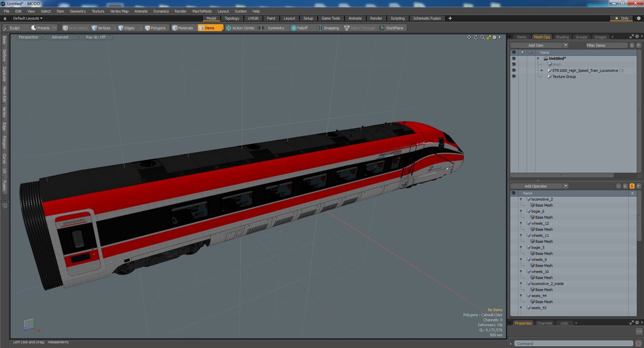This screenshot has height=348, width=644.
Task: Open the Advanced shading style dropdown
Action: coord(60,37)
